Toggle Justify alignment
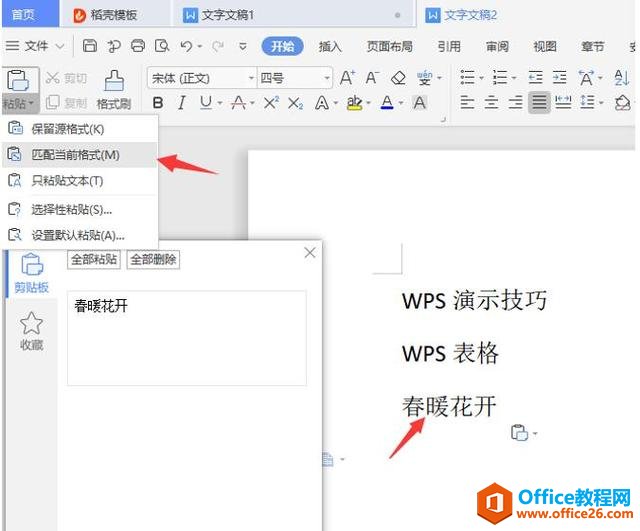 point(539,102)
